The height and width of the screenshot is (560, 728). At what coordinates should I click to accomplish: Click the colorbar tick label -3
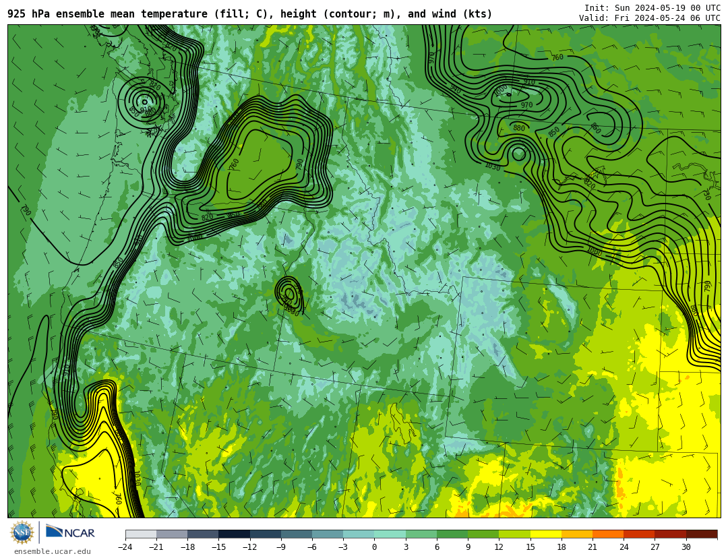point(342,547)
